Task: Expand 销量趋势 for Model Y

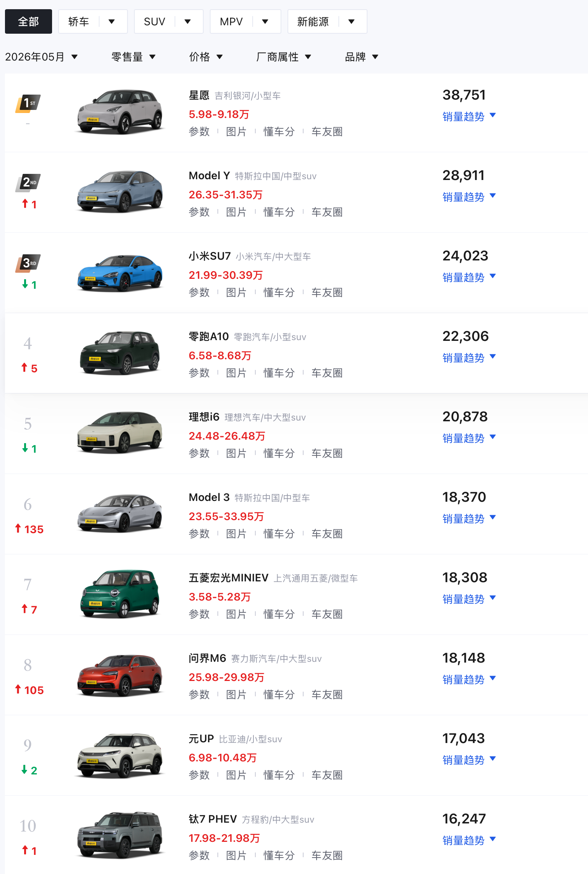Action: coord(469,197)
